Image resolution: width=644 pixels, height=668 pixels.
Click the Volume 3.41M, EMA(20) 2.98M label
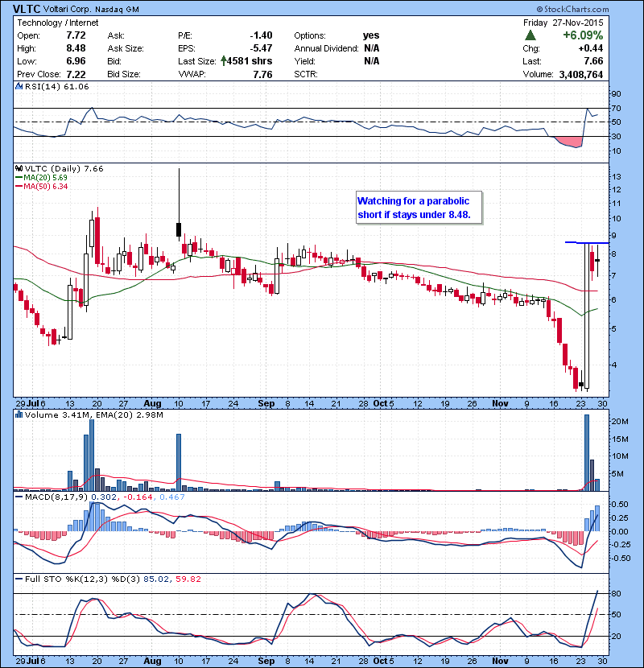tap(93, 415)
